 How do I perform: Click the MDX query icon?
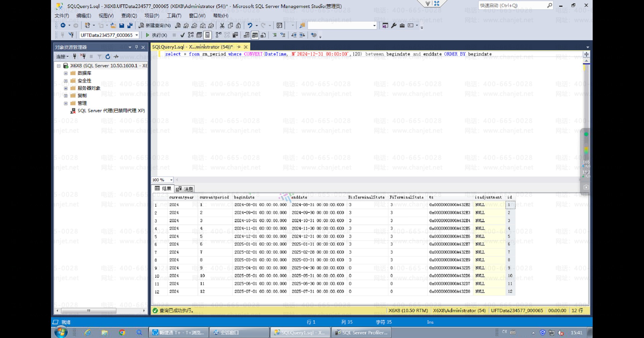pos(186,25)
